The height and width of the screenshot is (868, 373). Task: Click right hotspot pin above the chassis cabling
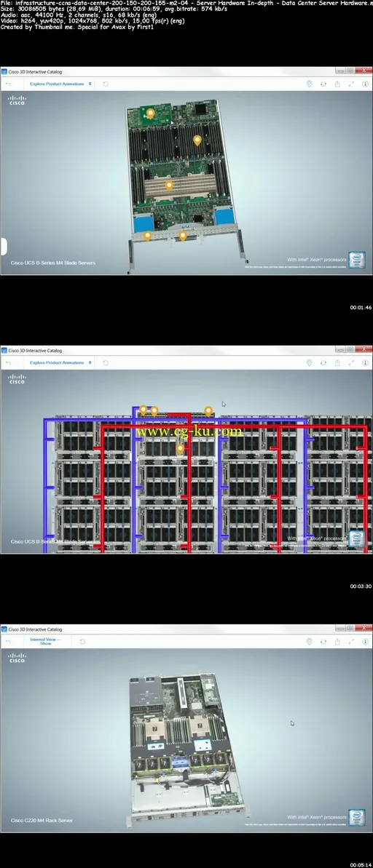(x=208, y=411)
